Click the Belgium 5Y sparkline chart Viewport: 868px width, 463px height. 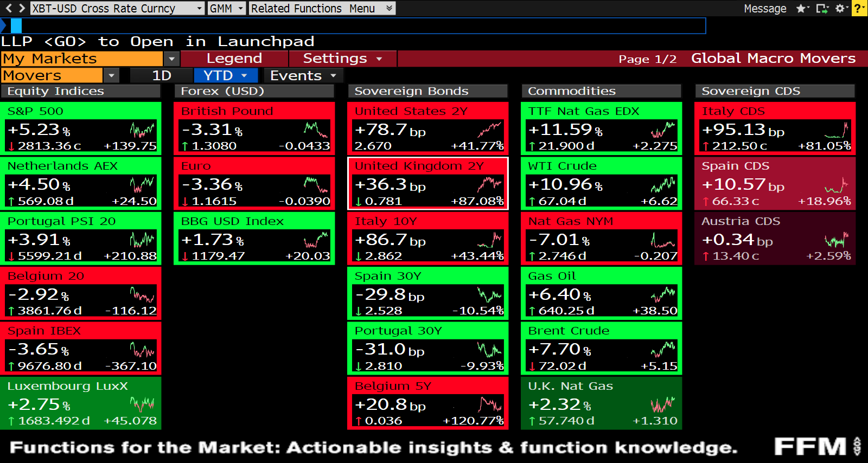tap(489, 404)
